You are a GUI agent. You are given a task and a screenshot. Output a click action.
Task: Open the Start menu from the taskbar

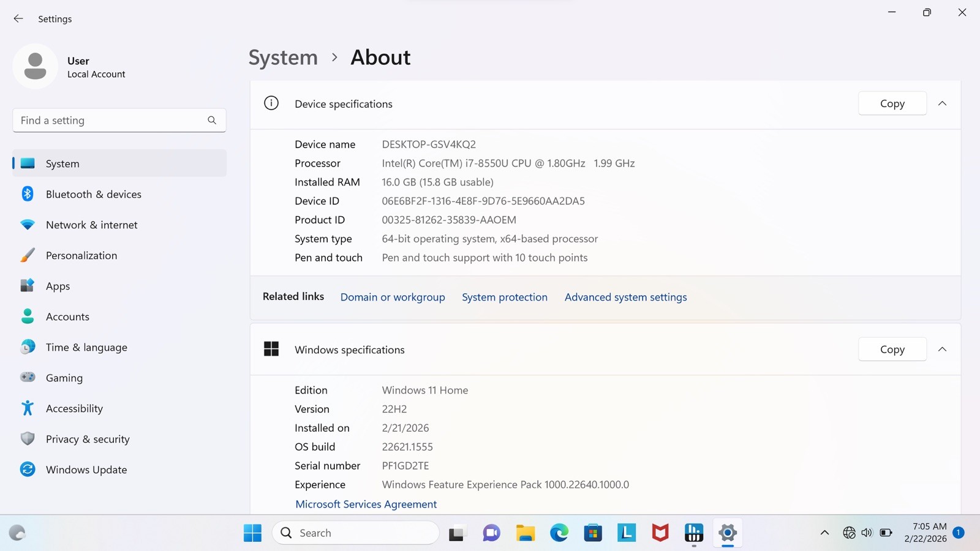(x=252, y=533)
